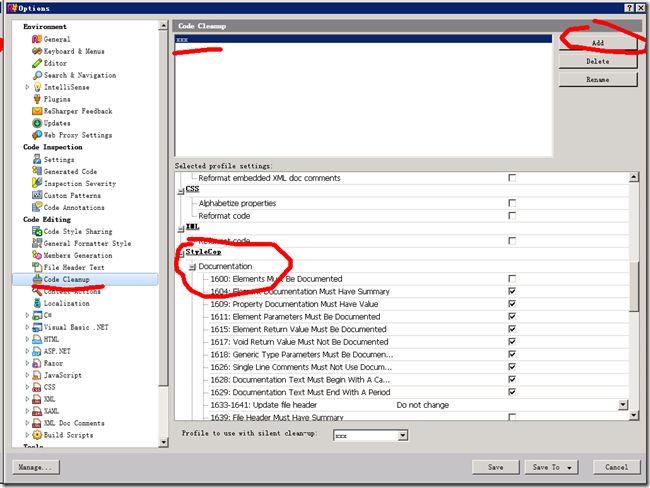Open the Build Scripts icon
This screenshot has height=488, width=650.
point(36,435)
